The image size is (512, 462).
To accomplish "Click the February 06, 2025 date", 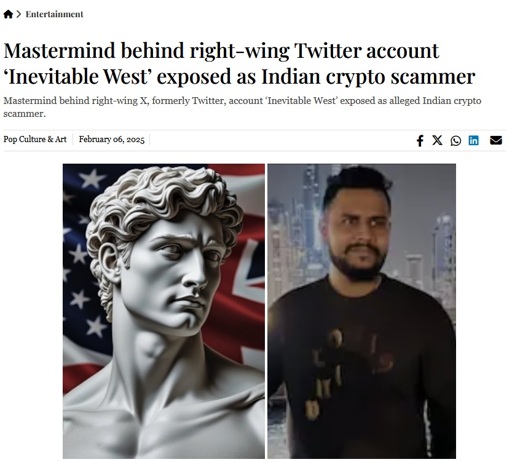I will point(112,139).
